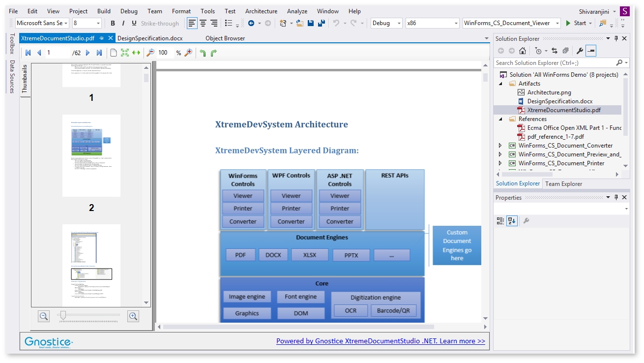Click the bullet list icon
This screenshot has width=644, height=363.
point(229,23)
